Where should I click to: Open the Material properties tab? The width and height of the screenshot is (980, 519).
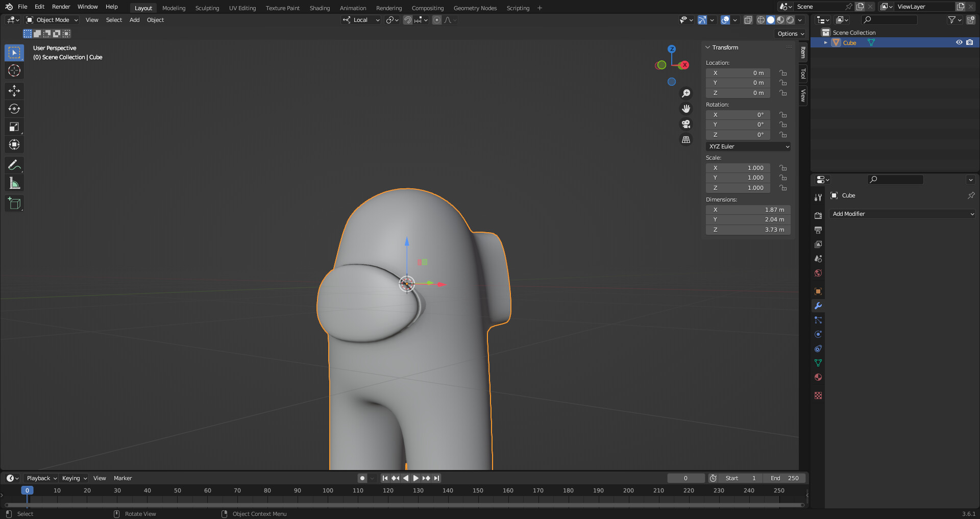click(818, 377)
